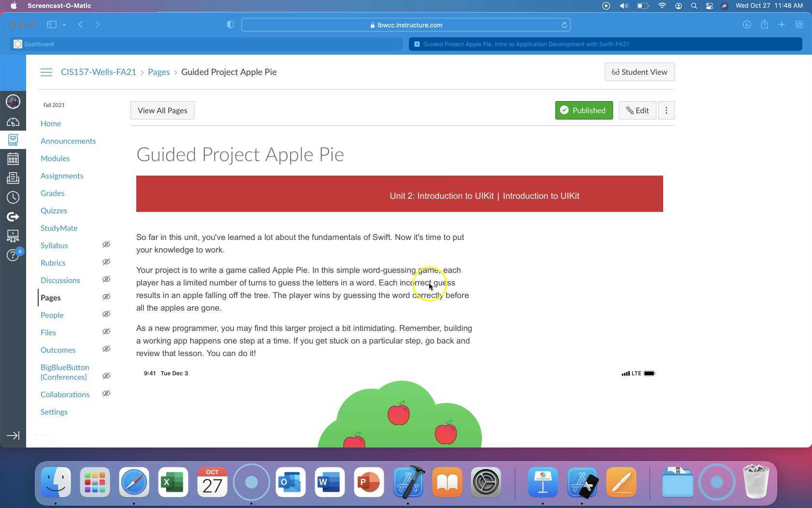Viewport: 812px width, 508px height.
Task: Open the History clock icon in the sidebar
Action: [x=13, y=197]
